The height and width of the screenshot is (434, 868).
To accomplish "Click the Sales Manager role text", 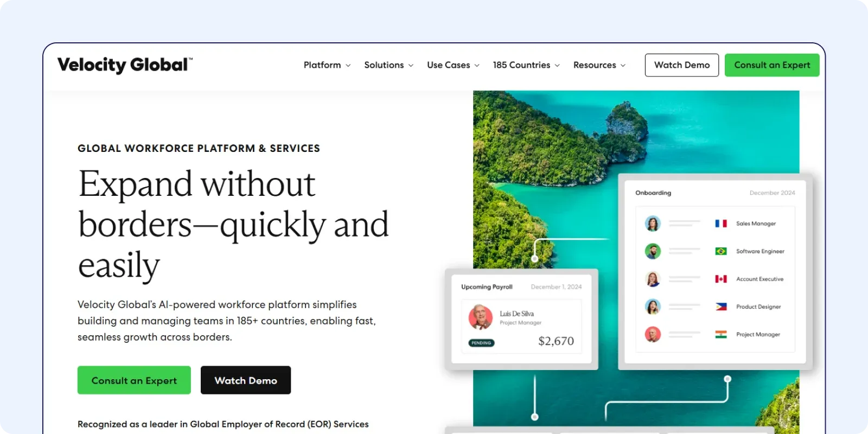I will point(756,224).
